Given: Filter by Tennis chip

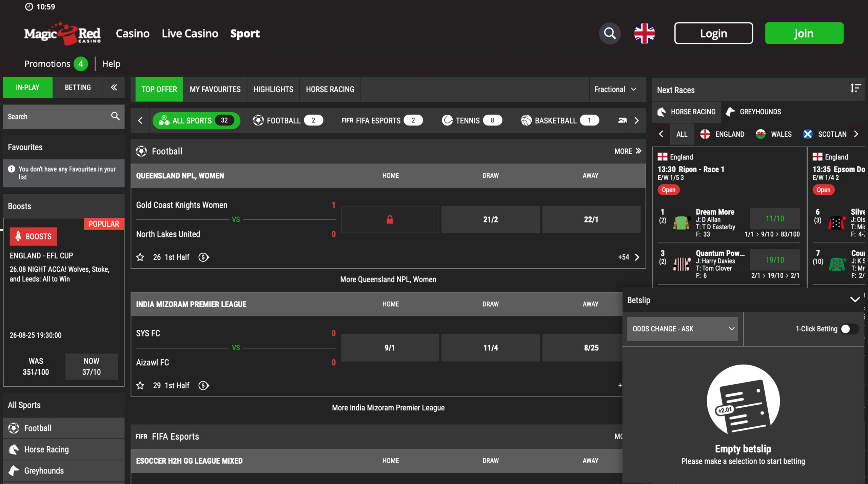Looking at the screenshot, I should point(472,120).
